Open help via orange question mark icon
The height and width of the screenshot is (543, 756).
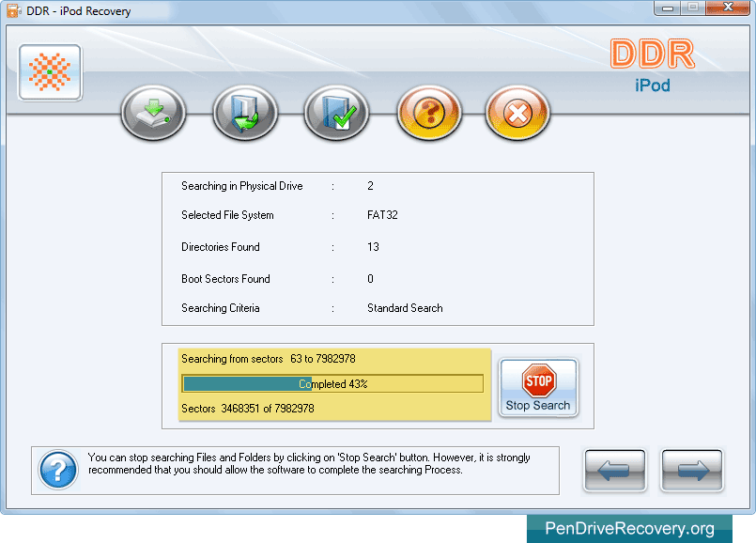tap(429, 113)
